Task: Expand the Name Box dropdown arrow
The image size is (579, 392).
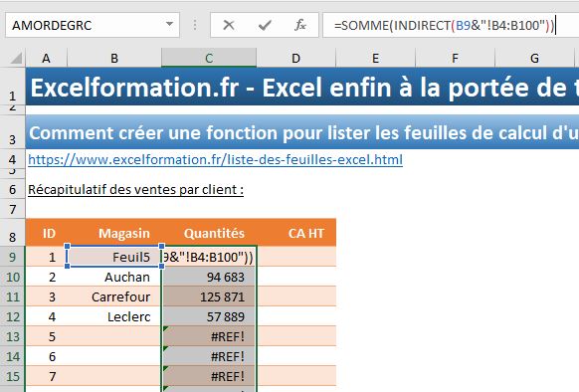Action: pyautogui.click(x=169, y=25)
